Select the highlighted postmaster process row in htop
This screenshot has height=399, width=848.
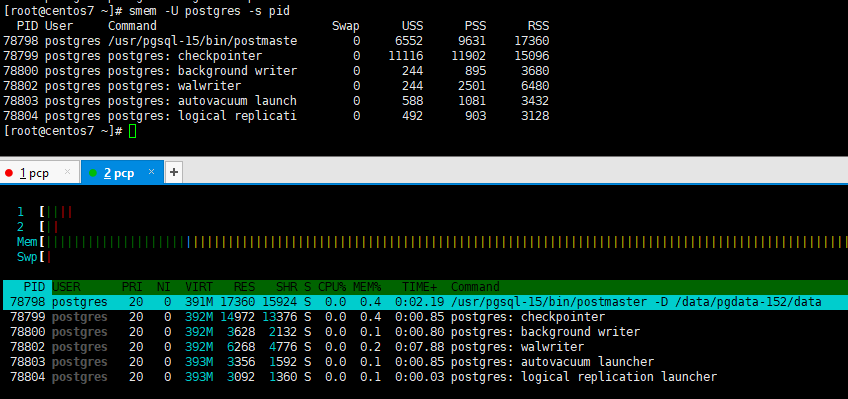(426, 302)
